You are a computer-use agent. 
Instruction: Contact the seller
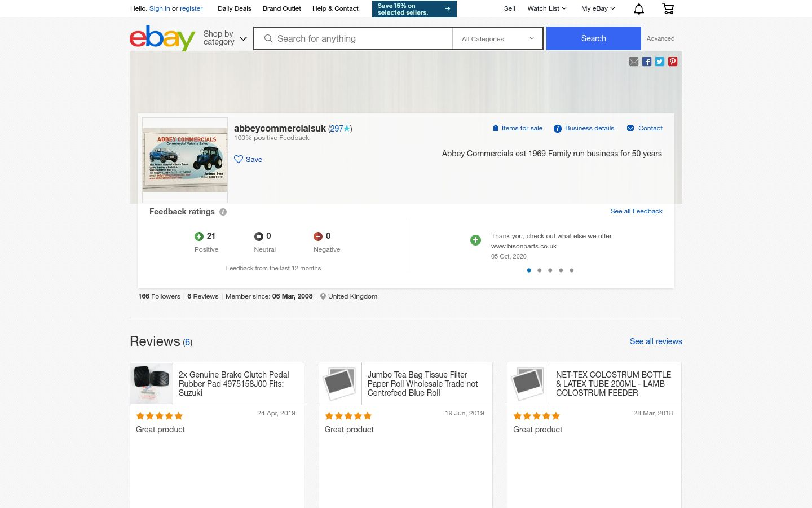click(645, 128)
